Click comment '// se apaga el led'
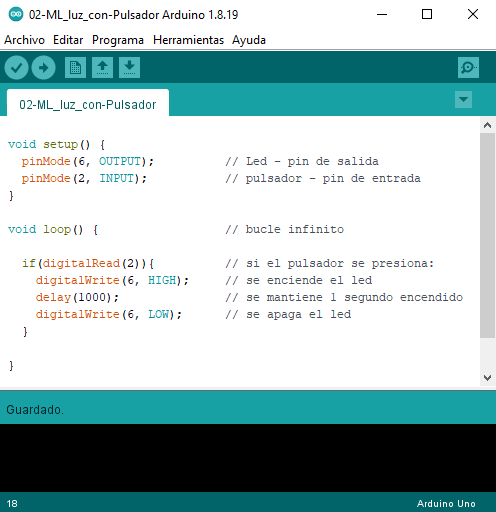The image size is (496, 512). click(288, 314)
